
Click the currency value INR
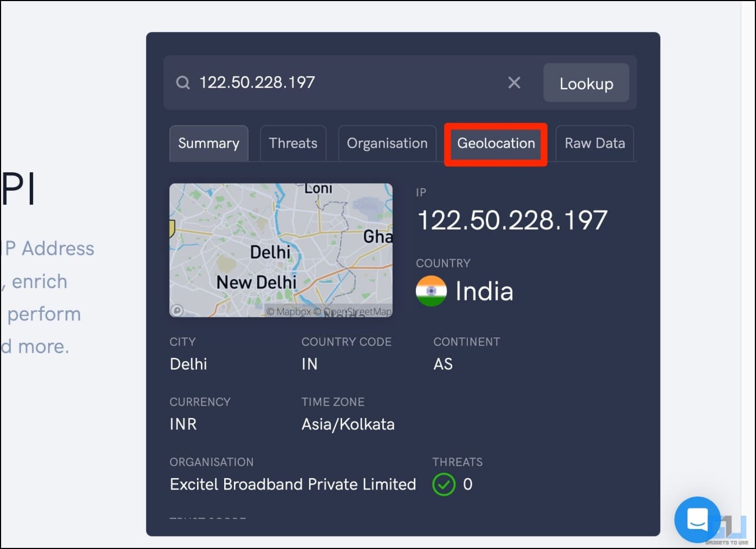pos(183,424)
